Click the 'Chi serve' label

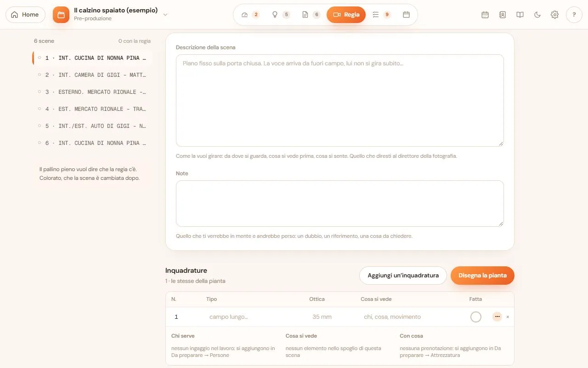tap(183, 336)
